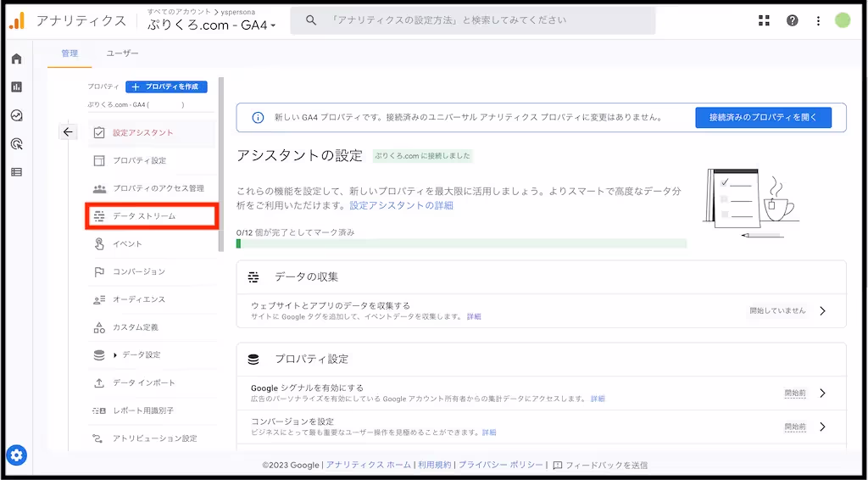The width and height of the screenshot is (868, 480).
Task: Click the 0/12 個が完了としてマーク済み text
Action: (x=295, y=232)
